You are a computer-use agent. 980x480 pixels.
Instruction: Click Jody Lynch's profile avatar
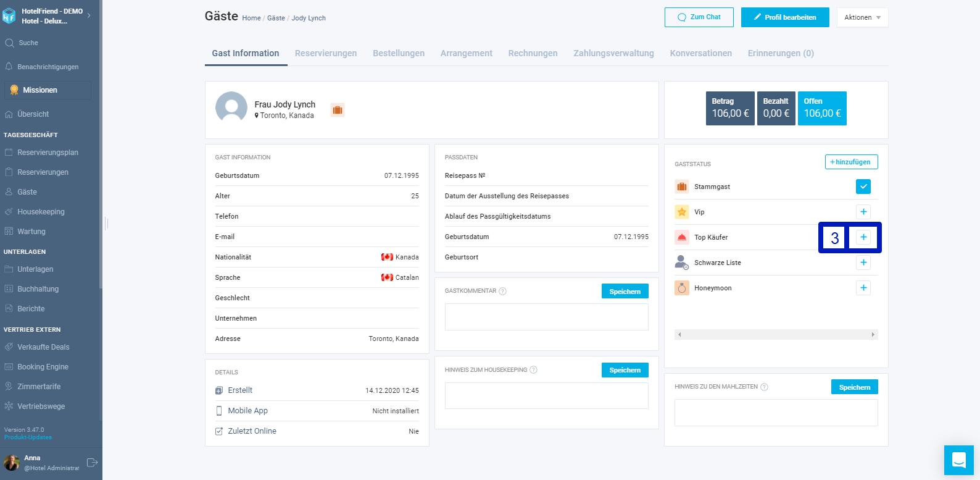231,108
